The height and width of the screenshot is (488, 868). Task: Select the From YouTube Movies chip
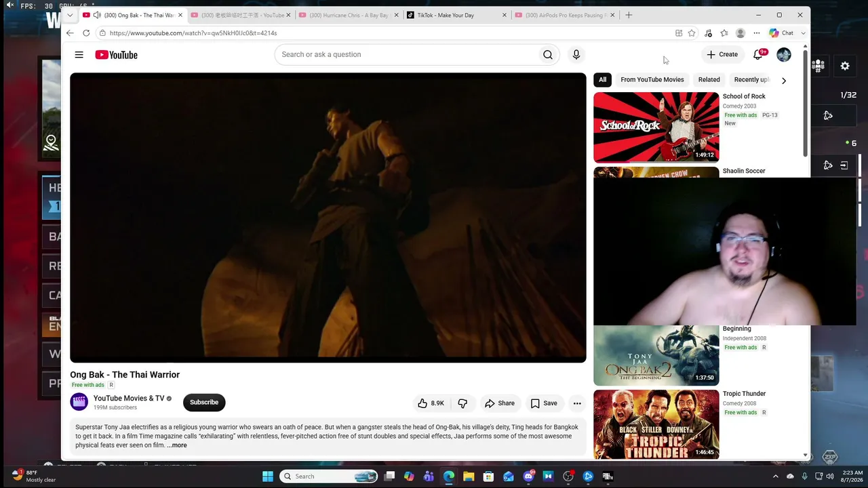click(x=652, y=80)
